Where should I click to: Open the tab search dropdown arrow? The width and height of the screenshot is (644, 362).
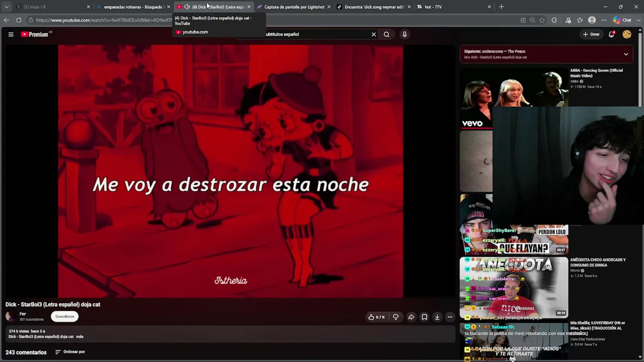[7, 7]
